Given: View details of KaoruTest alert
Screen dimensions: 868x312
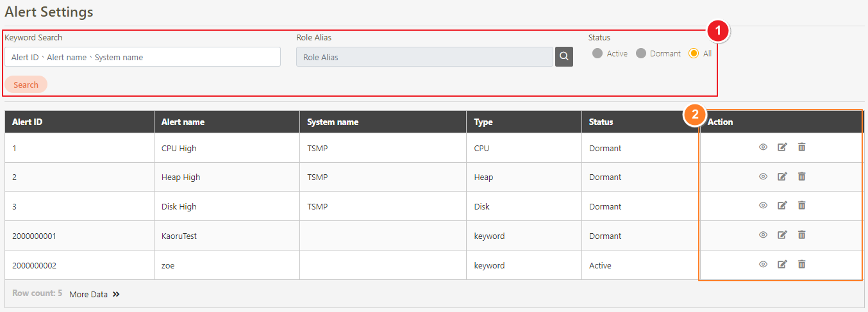Looking at the screenshot, I should pyautogui.click(x=763, y=235).
